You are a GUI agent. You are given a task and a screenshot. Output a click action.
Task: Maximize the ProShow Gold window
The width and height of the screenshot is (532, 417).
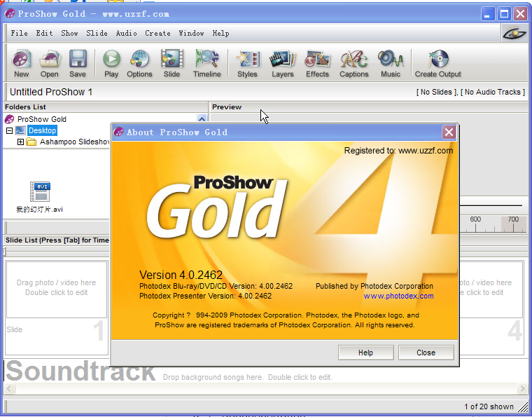pyautogui.click(x=504, y=14)
